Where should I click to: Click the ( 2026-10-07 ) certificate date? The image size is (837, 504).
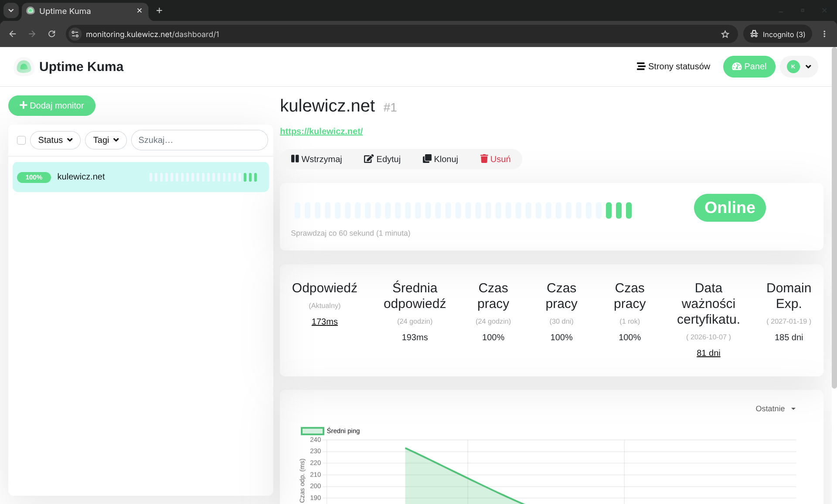[x=708, y=337]
